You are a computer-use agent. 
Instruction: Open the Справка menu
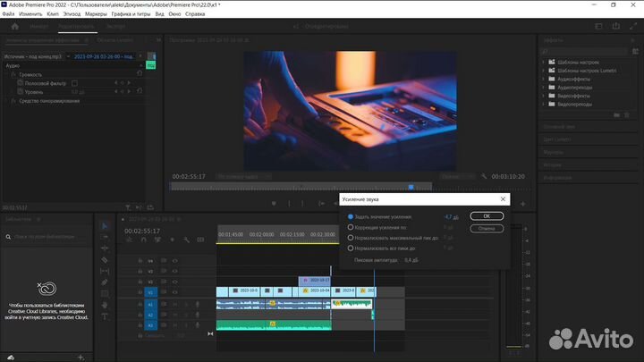click(x=195, y=14)
